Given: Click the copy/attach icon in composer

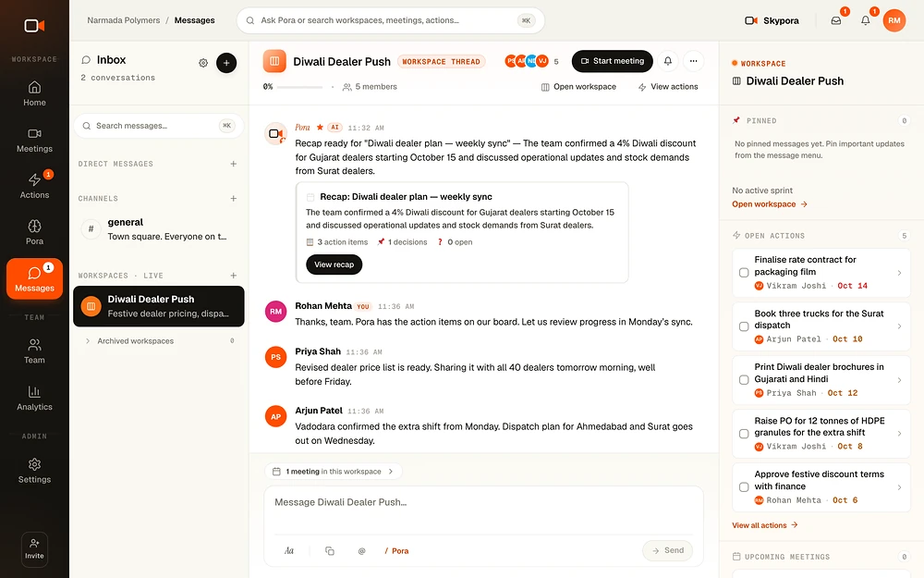Looking at the screenshot, I should pyautogui.click(x=330, y=551).
